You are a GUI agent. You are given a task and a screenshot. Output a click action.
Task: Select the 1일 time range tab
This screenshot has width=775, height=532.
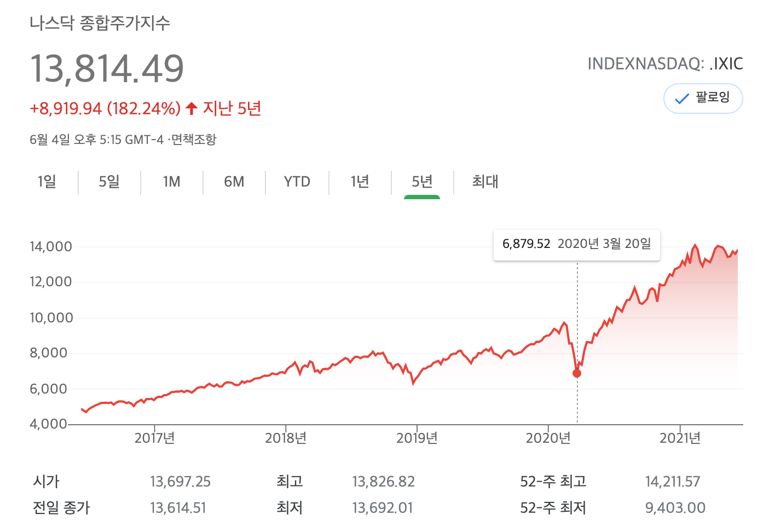(x=47, y=182)
